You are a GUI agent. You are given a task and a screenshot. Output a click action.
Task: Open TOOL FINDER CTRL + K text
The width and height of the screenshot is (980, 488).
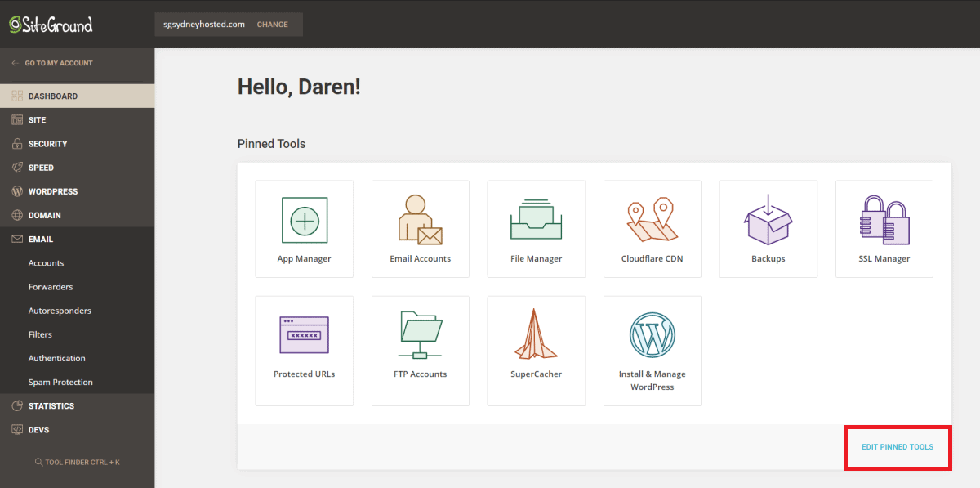click(x=82, y=463)
